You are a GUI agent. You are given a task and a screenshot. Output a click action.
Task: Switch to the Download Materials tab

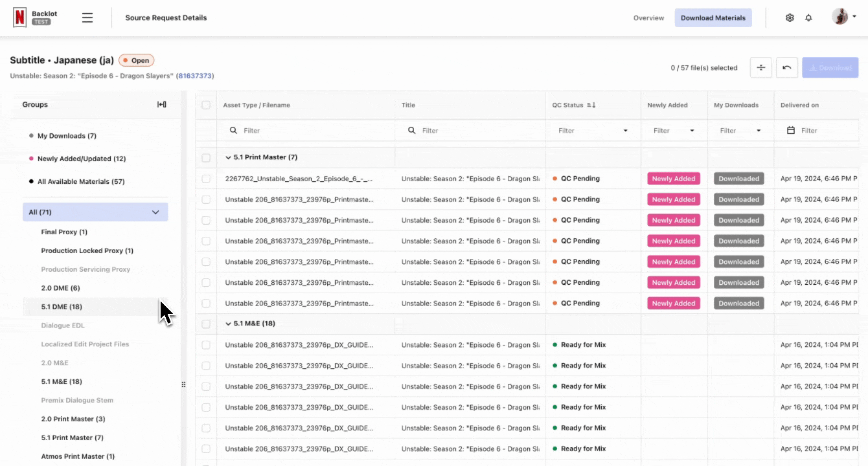coord(713,17)
